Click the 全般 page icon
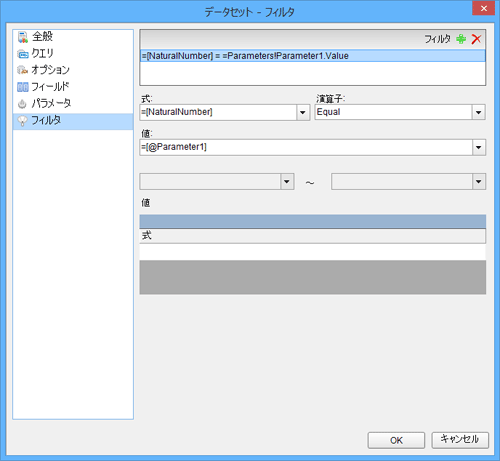Image resolution: width=500 pixels, height=461 pixels. coord(23,37)
